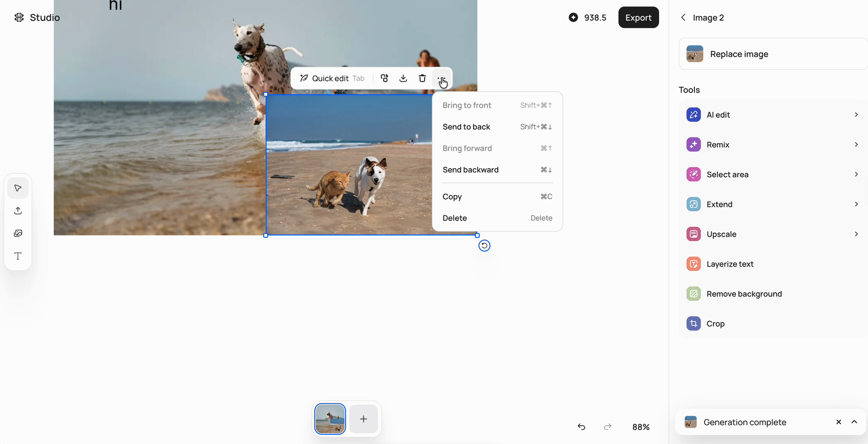Click the Export button
This screenshot has height=444, width=868.
click(x=639, y=17)
